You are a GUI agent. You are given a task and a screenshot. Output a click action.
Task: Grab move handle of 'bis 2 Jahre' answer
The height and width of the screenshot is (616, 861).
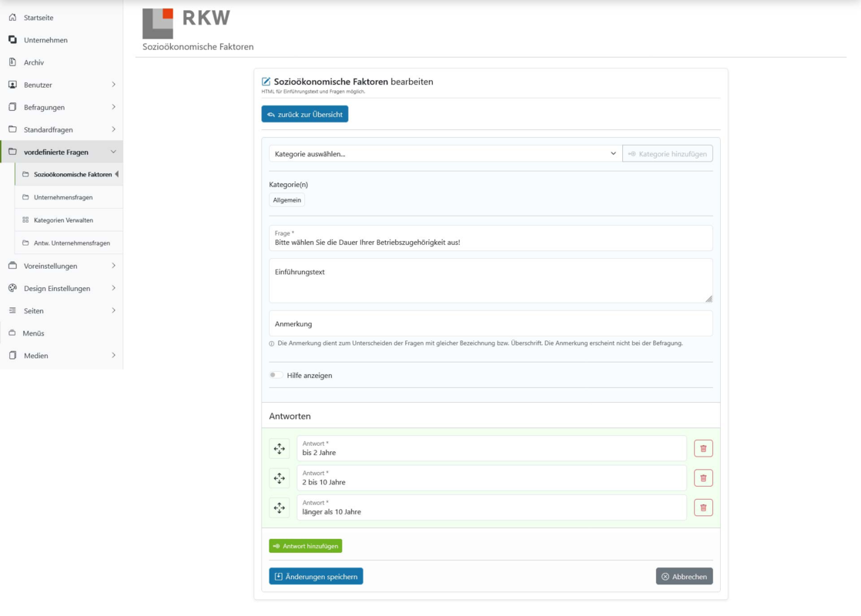tap(279, 449)
